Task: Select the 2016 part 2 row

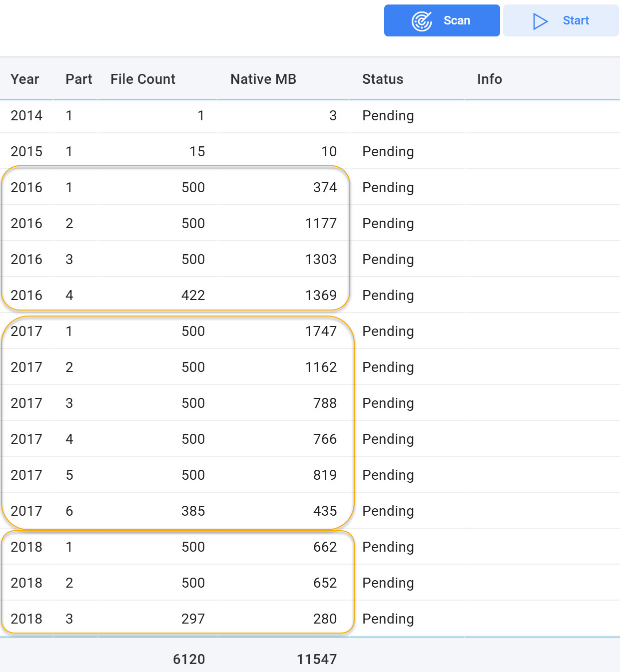Action: pos(310,224)
